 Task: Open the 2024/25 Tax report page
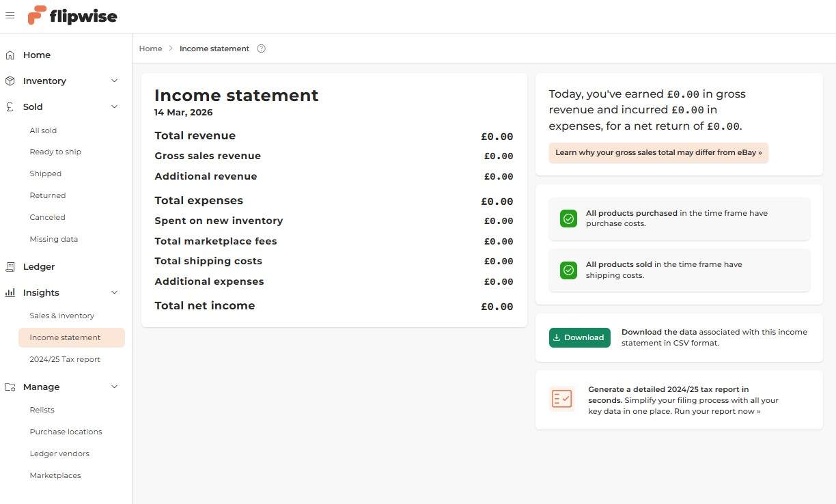pos(65,359)
